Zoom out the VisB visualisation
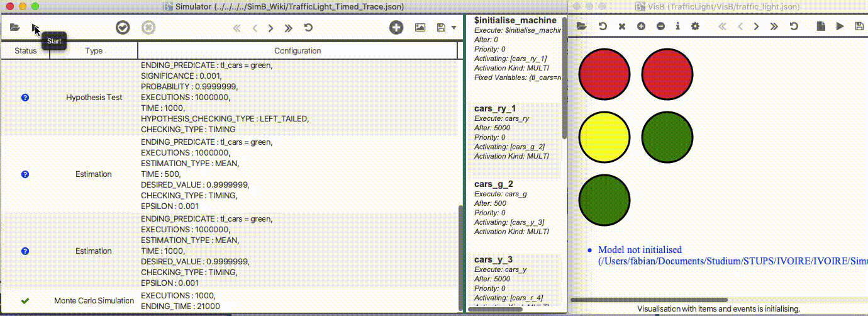Image resolution: width=868 pixels, height=316 pixels. (660, 26)
